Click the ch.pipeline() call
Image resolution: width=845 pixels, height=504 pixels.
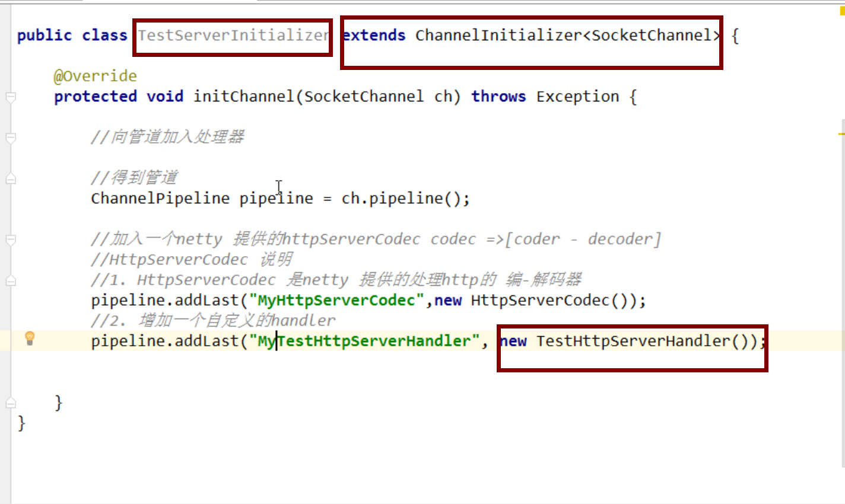coord(402,198)
